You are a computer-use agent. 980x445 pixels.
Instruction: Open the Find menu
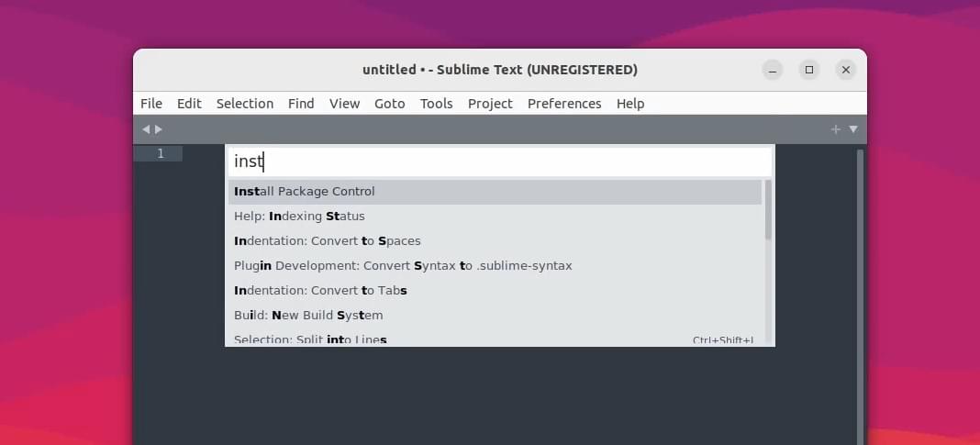point(301,104)
